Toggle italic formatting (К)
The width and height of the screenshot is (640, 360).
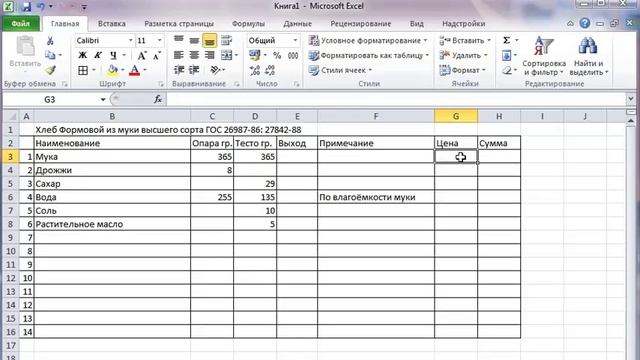click(x=98, y=55)
